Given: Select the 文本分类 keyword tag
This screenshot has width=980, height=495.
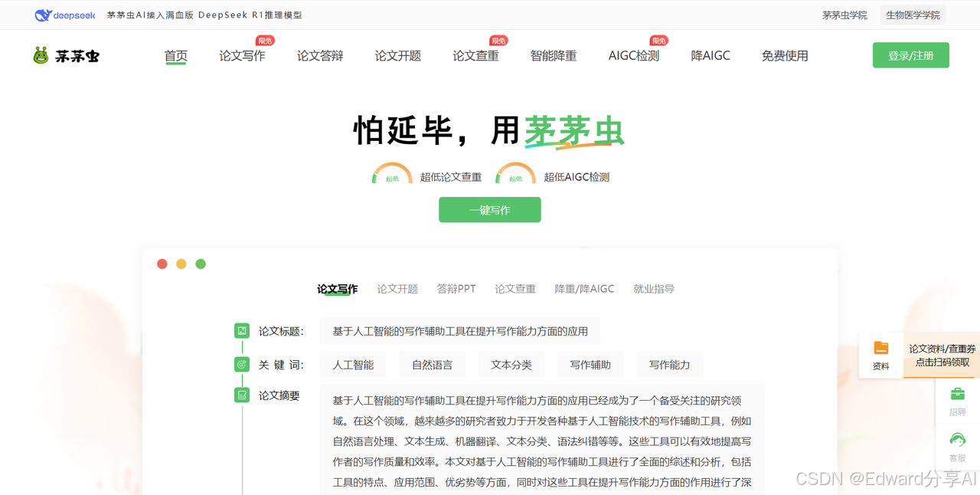Looking at the screenshot, I should click(x=511, y=365).
